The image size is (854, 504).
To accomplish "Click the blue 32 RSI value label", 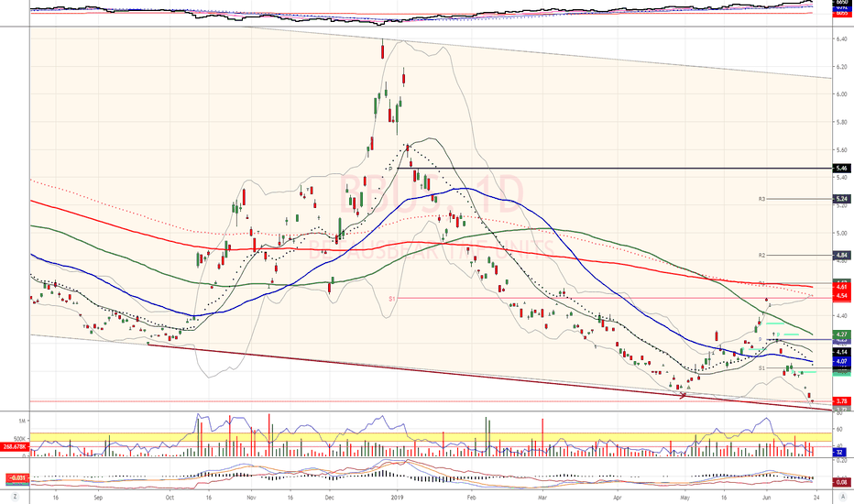I will [x=839, y=452].
